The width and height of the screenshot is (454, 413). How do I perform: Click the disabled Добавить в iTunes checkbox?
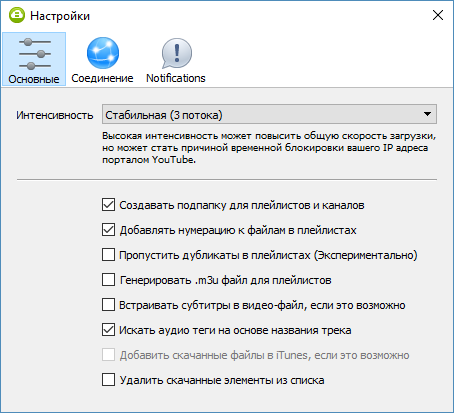[108, 355]
